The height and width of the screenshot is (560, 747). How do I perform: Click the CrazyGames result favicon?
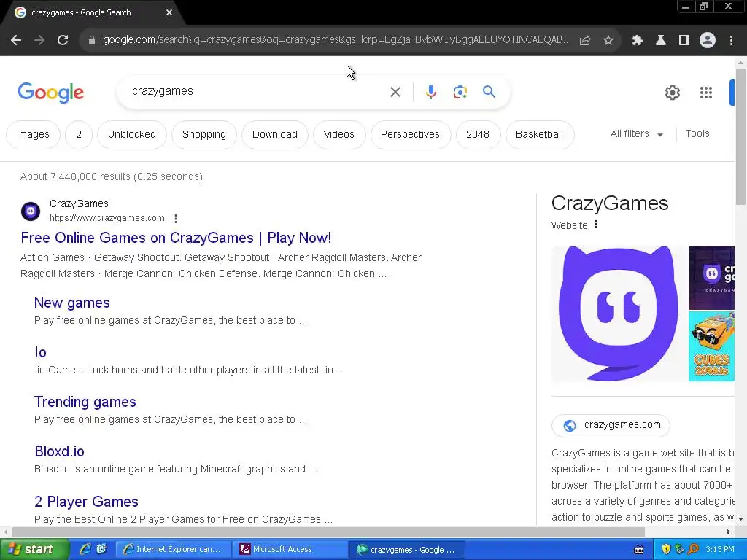click(x=31, y=211)
